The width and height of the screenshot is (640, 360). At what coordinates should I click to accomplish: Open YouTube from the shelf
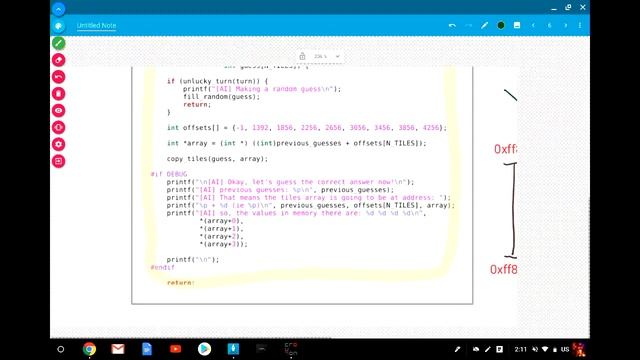[176, 349]
